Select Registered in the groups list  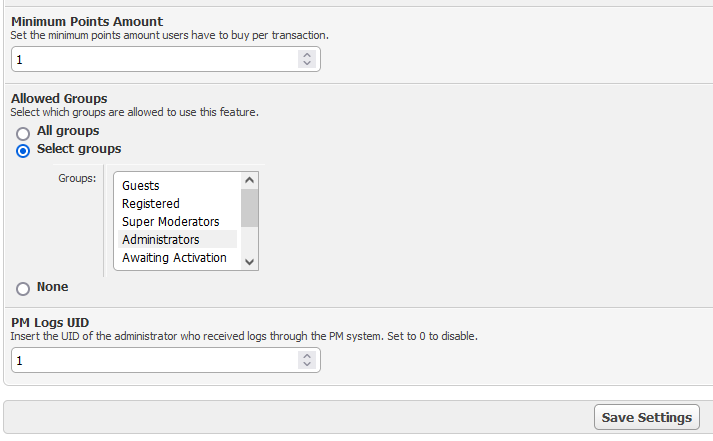[x=151, y=204]
